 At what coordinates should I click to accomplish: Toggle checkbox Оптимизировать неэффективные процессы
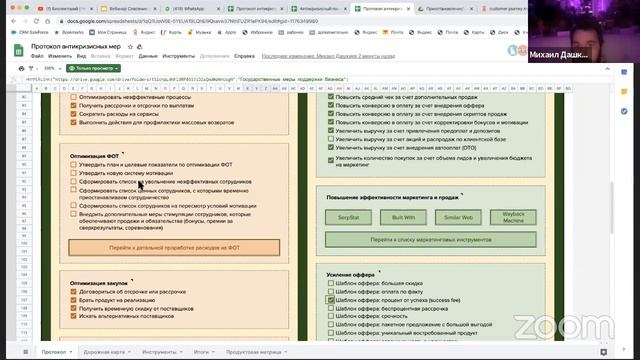(73, 97)
